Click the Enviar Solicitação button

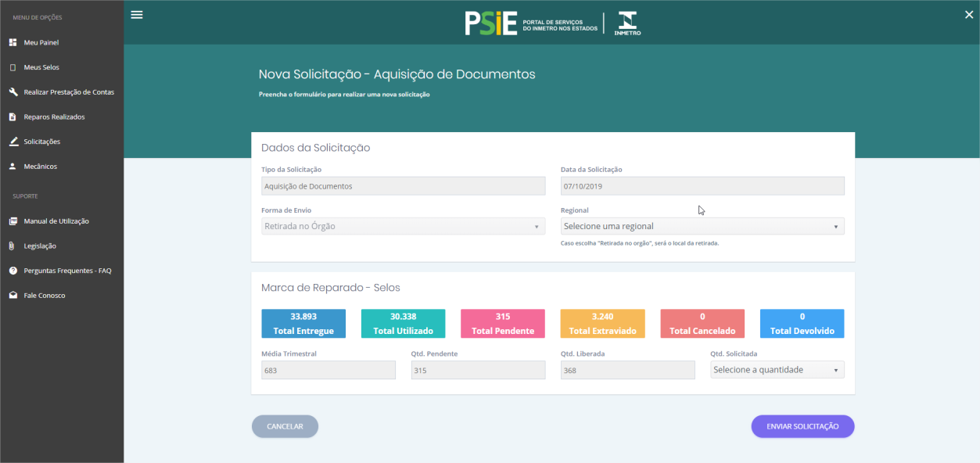[802, 426]
